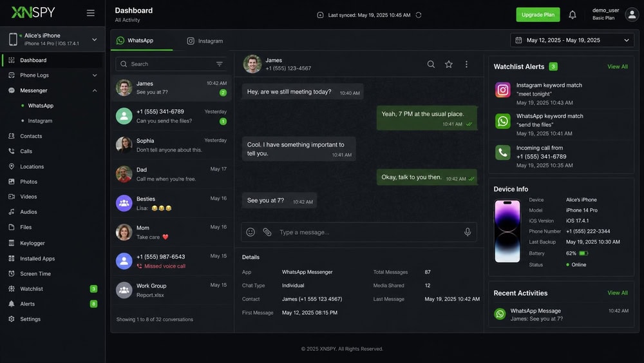
Task: Click the Audios music note icon
Action: [12, 211]
